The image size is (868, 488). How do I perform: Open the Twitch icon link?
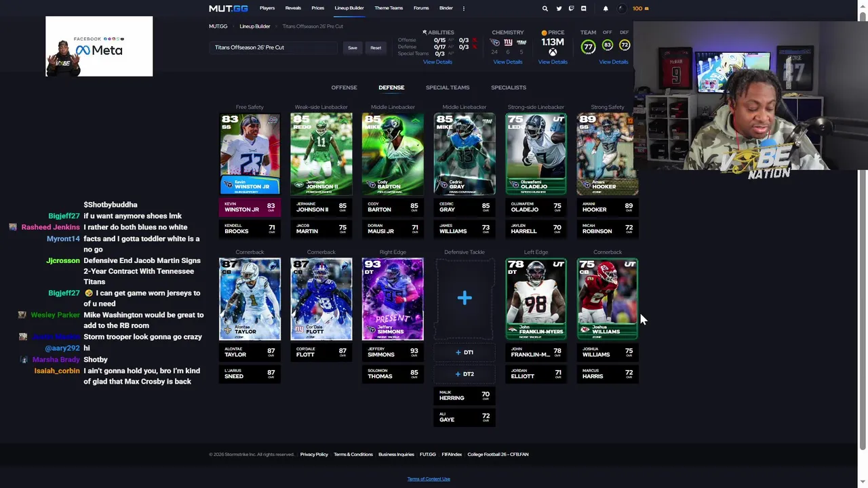(x=571, y=9)
